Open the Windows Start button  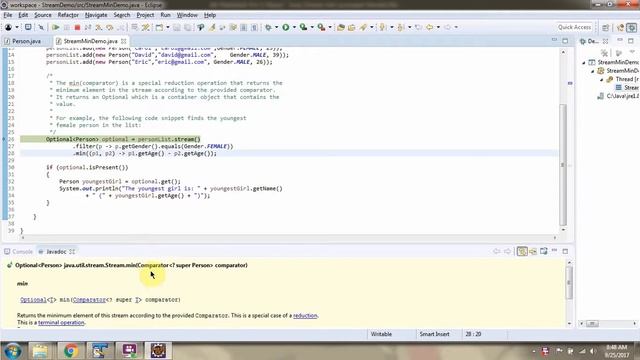coord(12,351)
